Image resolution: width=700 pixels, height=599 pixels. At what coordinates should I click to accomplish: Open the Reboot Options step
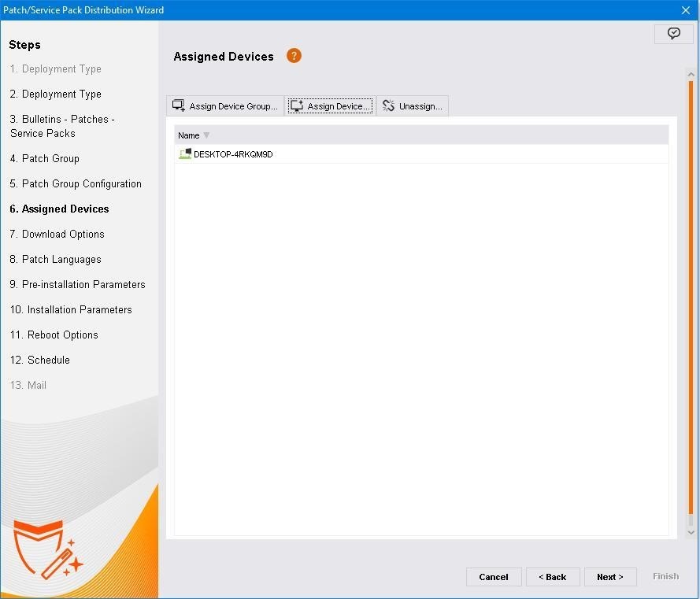click(54, 335)
